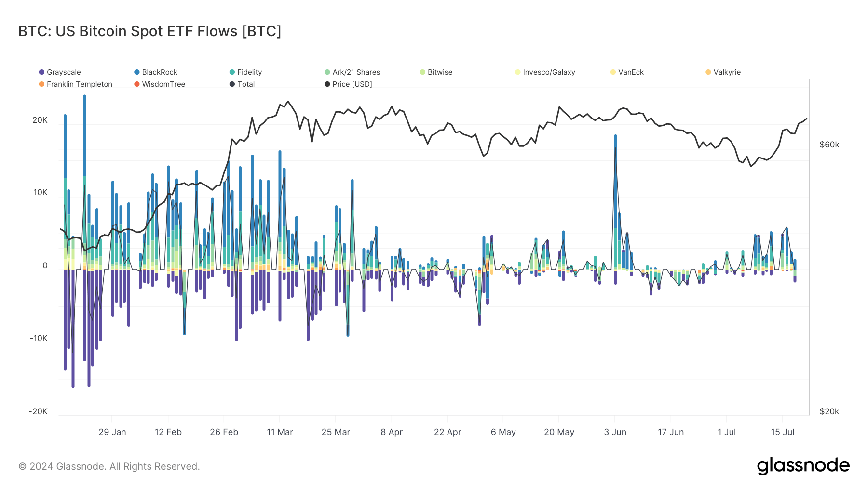Click the 26 Feb date label

point(224,432)
